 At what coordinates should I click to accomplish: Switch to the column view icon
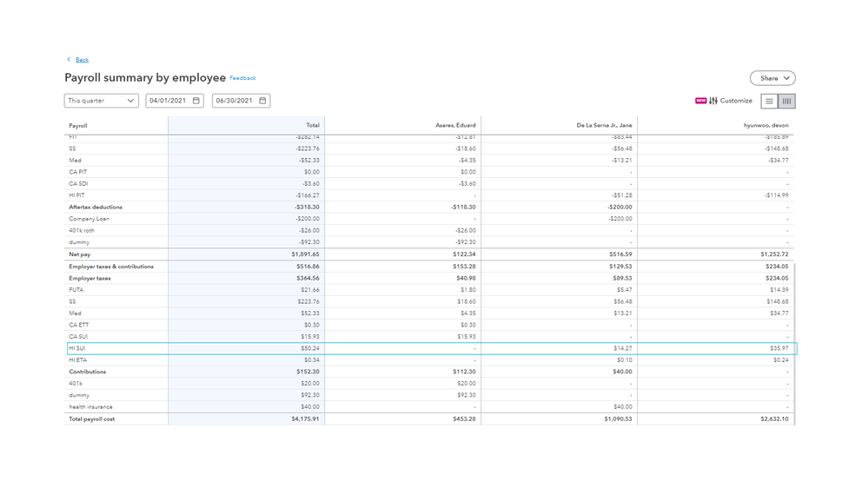pos(786,102)
